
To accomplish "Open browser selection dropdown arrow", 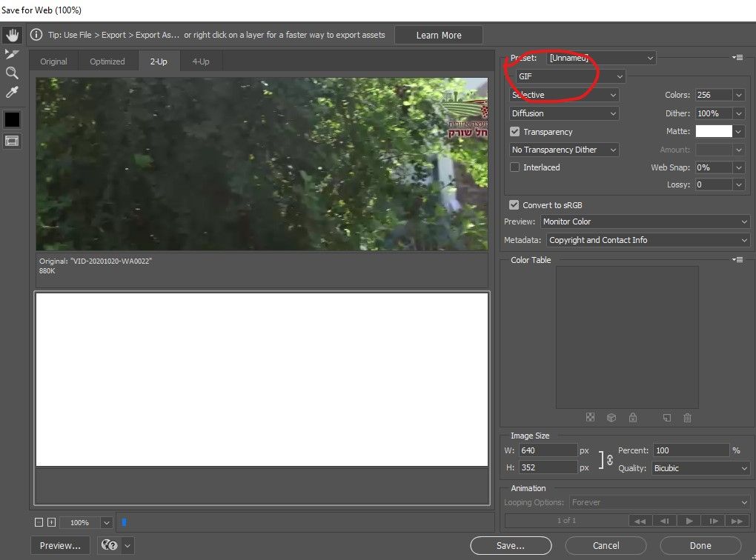I will [127, 545].
